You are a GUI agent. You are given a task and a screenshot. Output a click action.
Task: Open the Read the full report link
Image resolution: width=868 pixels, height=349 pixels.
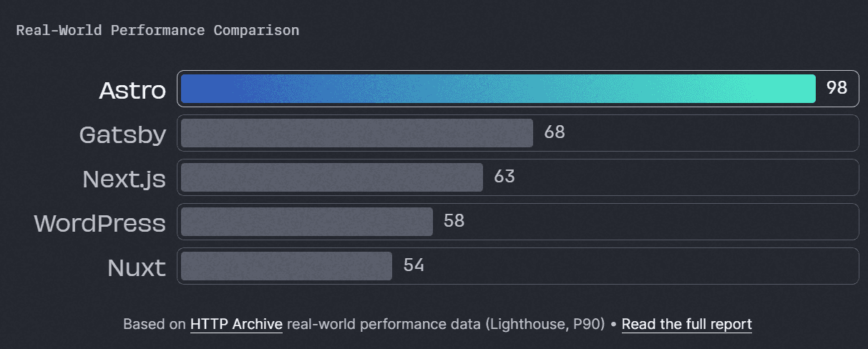(x=686, y=324)
